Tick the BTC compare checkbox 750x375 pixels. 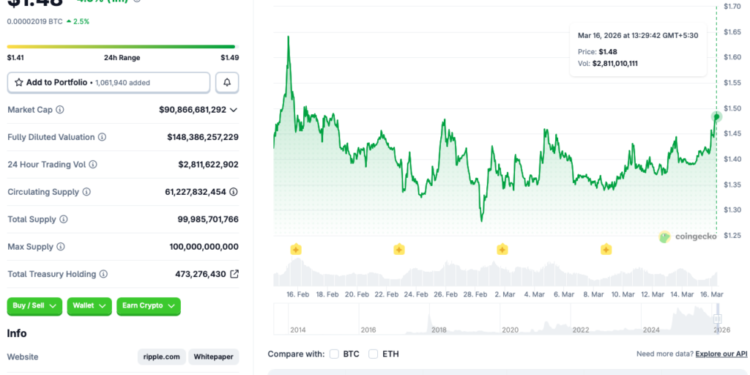pos(334,354)
